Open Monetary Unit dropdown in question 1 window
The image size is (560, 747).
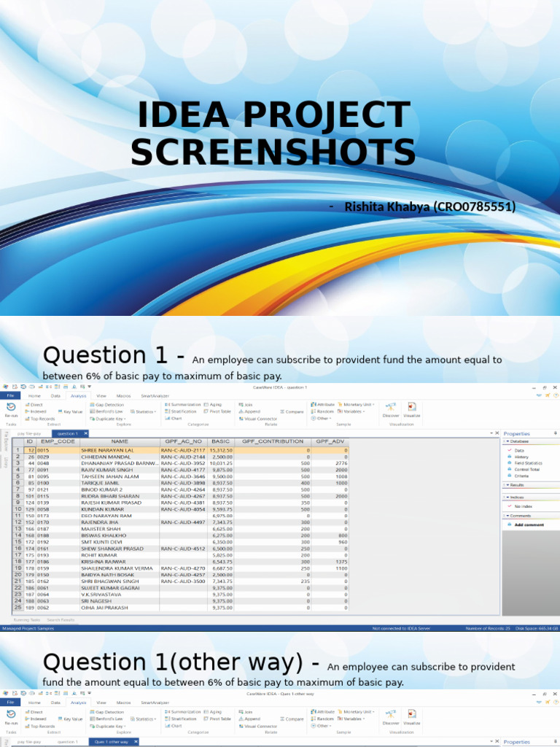356,404
